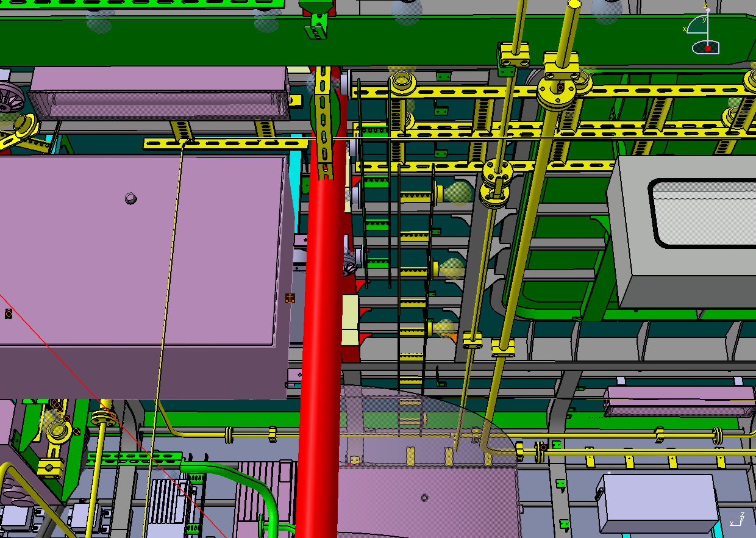Select the gray finned heatsink at bottom left
756x538 pixels.
166,500
